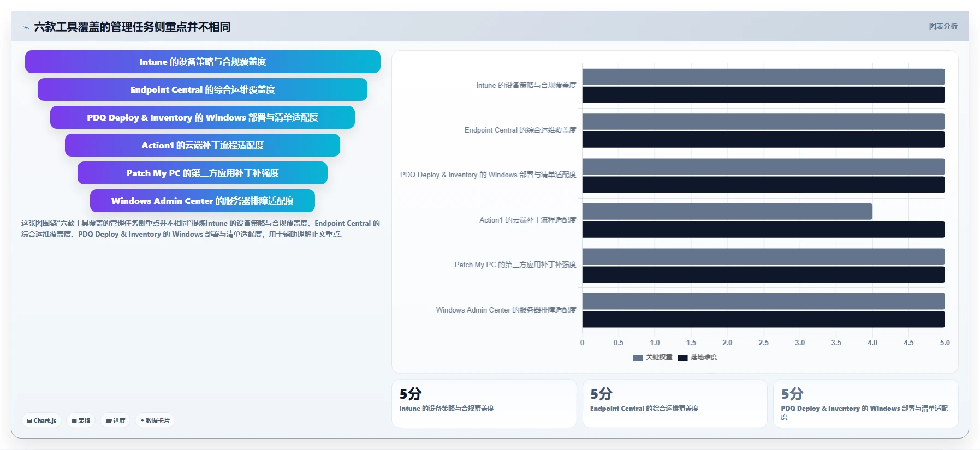Click the title 六款工具覆盖的管理任务侧重点并不相同
The height and width of the screenshot is (450, 980).
[x=132, y=27]
